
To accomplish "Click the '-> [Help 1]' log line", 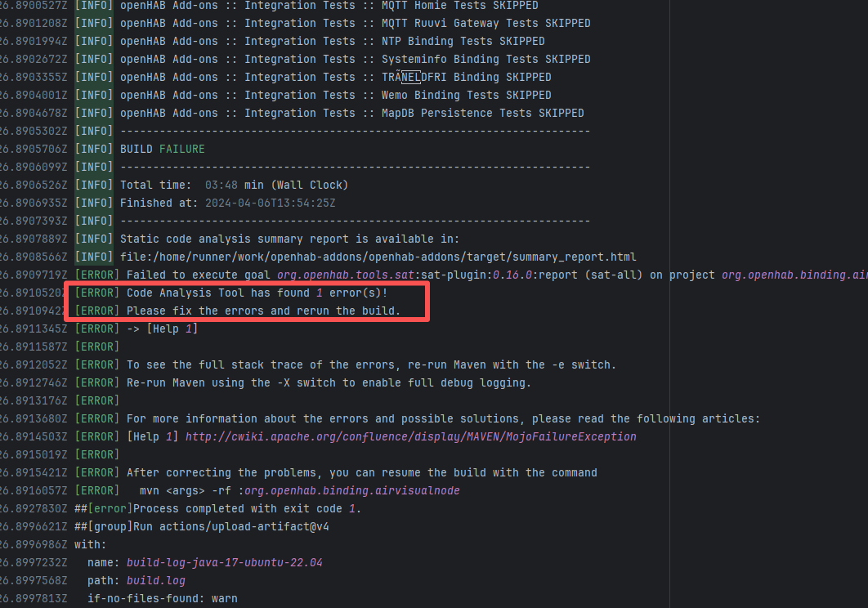I will (x=162, y=329).
